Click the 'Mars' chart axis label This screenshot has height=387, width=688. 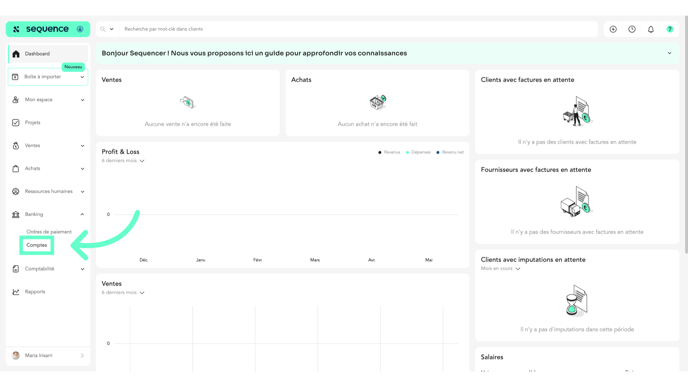[x=315, y=260]
